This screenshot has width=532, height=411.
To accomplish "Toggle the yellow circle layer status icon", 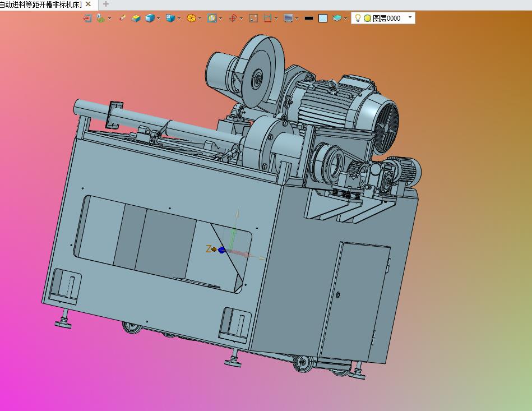I will [x=367, y=18].
